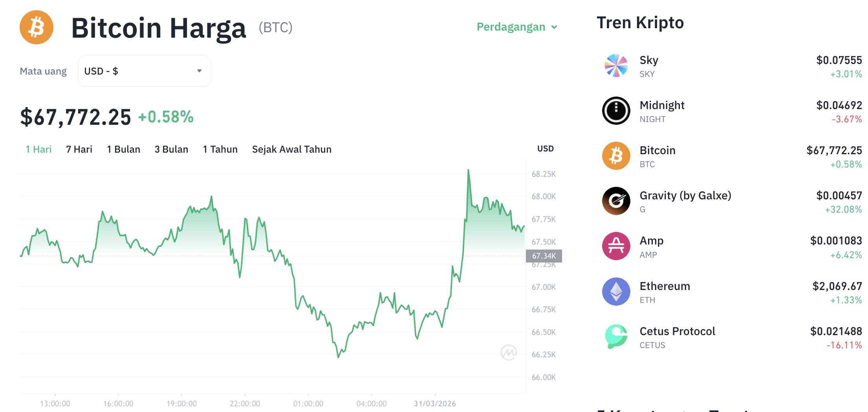Click the Bitcoin icon in Tren Kripto list
The image size is (868, 412).
pyautogui.click(x=616, y=156)
